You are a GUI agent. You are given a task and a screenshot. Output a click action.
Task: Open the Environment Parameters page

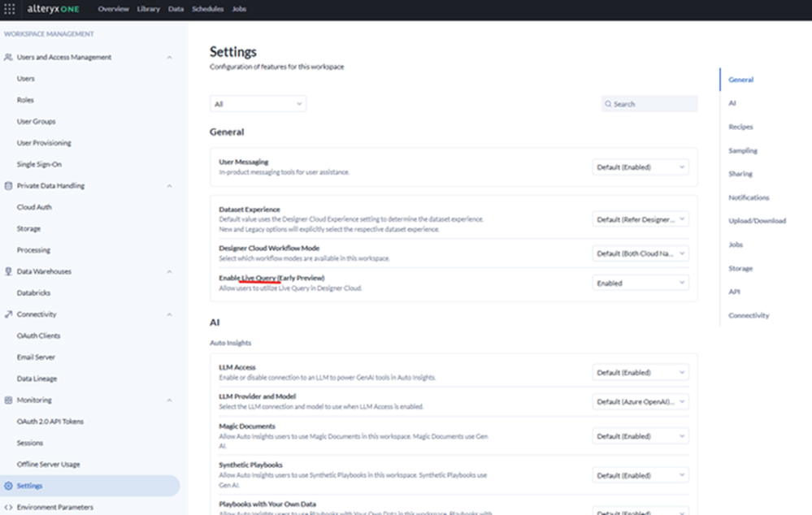click(55, 507)
